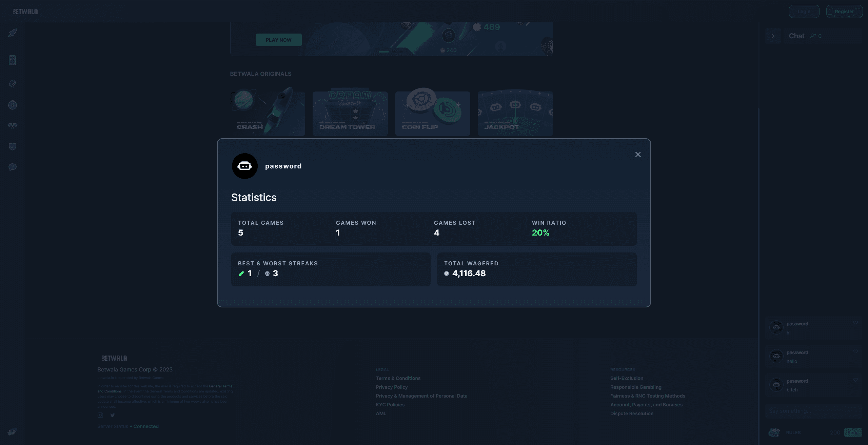868x445 pixels.
Task: Open the emoji picker frog icon
Action: click(774, 432)
